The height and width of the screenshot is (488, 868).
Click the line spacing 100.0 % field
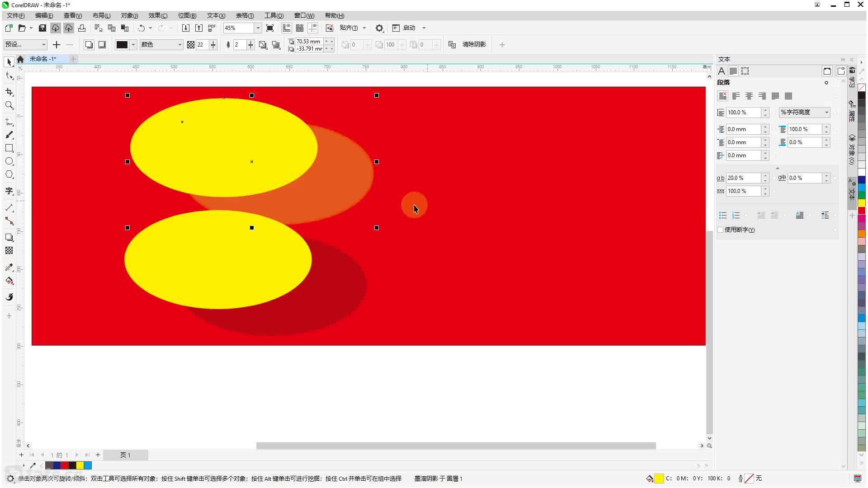(x=743, y=112)
